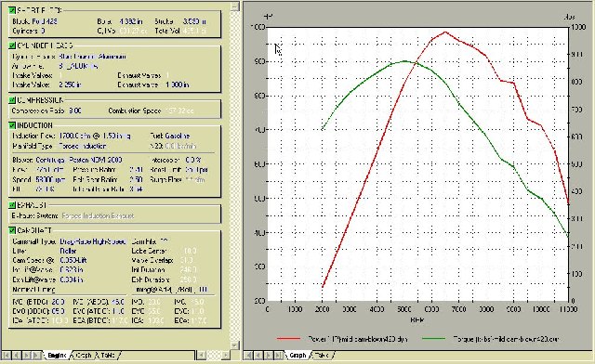Select the Graph tab under the chart
This screenshot has height=364, width=595.
297,356
